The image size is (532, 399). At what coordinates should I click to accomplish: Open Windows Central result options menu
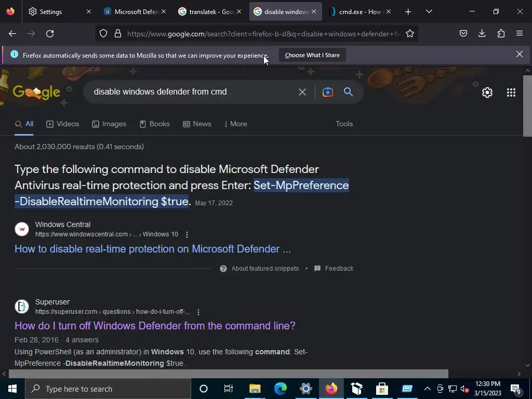click(x=187, y=234)
